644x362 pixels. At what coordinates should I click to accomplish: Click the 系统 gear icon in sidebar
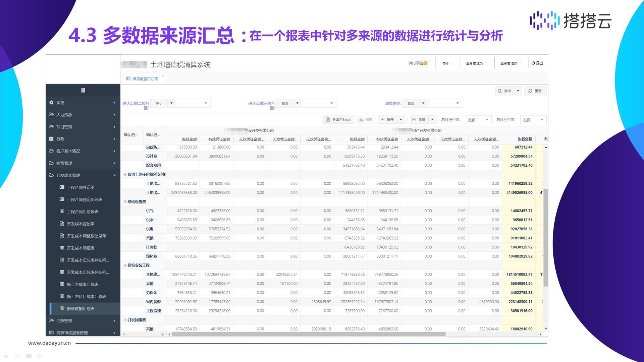click(51, 103)
